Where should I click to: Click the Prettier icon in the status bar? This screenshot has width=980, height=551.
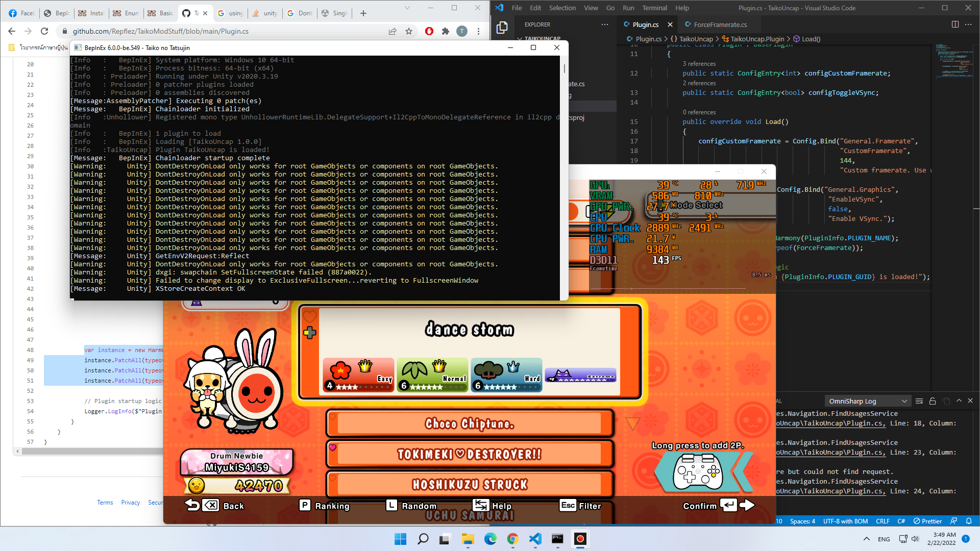(x=927, y=521)
